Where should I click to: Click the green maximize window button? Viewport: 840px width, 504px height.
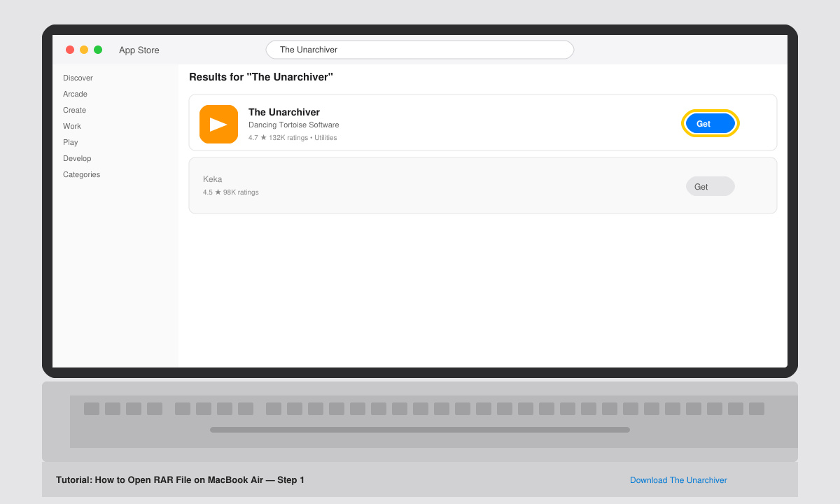(98, 50)
